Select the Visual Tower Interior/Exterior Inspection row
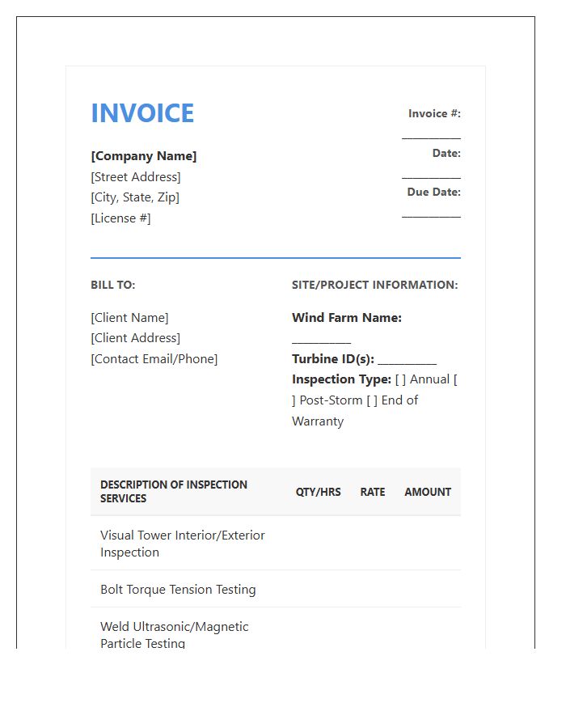Screen dimensions: 566x728 point(276,544)
